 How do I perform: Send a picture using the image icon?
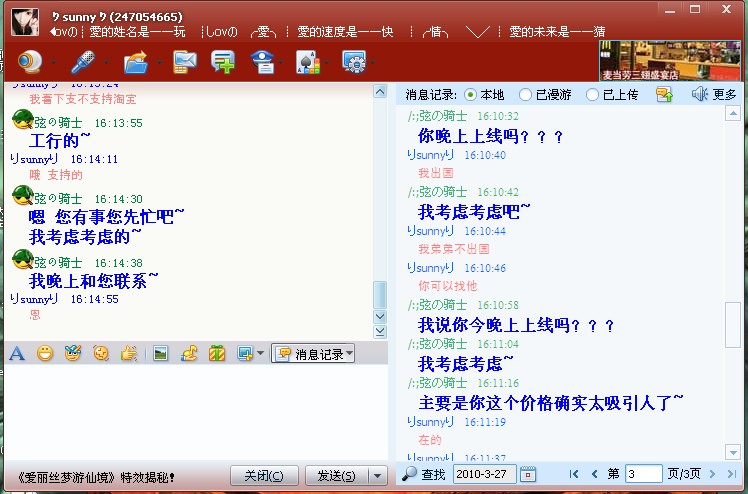click(x=160, y=353)
